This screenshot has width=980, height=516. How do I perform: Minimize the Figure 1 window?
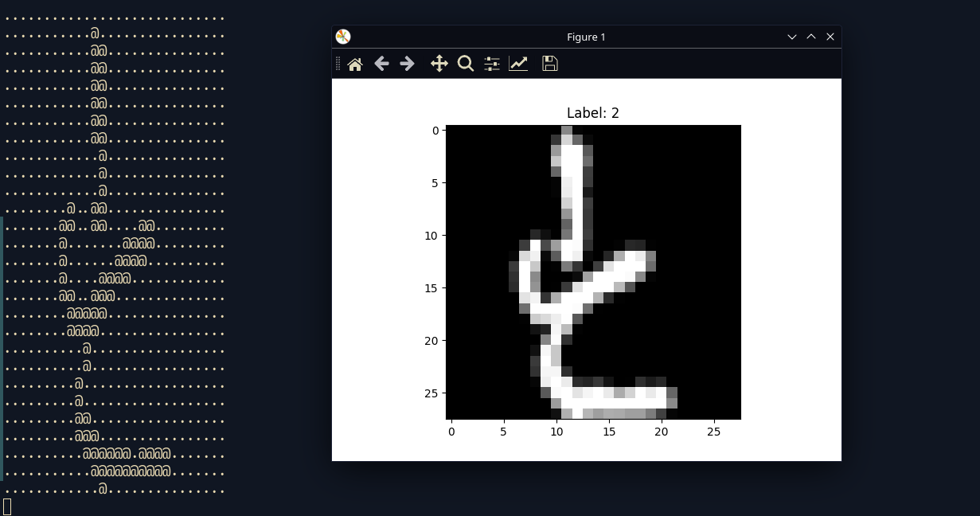(792, 37)
